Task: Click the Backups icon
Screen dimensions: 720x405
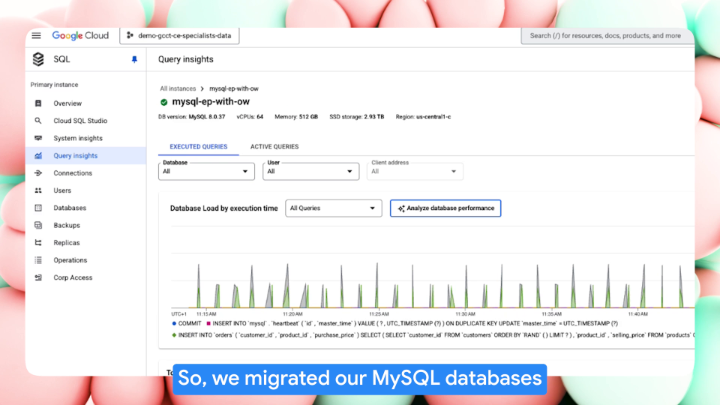Action: 38,225
